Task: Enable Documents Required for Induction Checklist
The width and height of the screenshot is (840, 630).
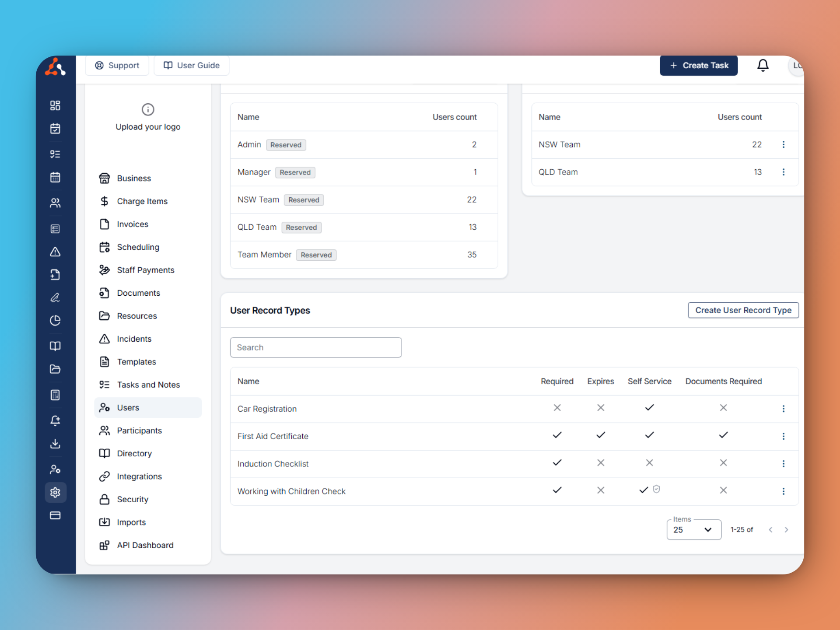Action: click(723, 462)
